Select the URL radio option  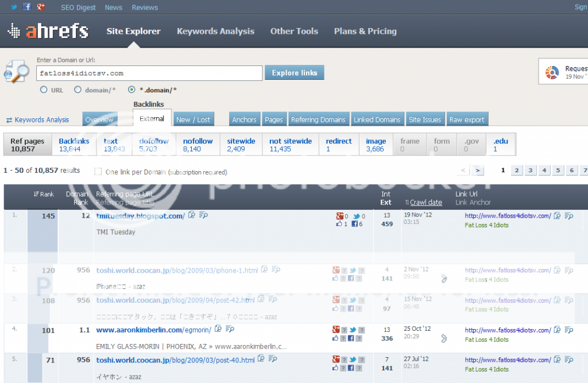pos(44,90)
